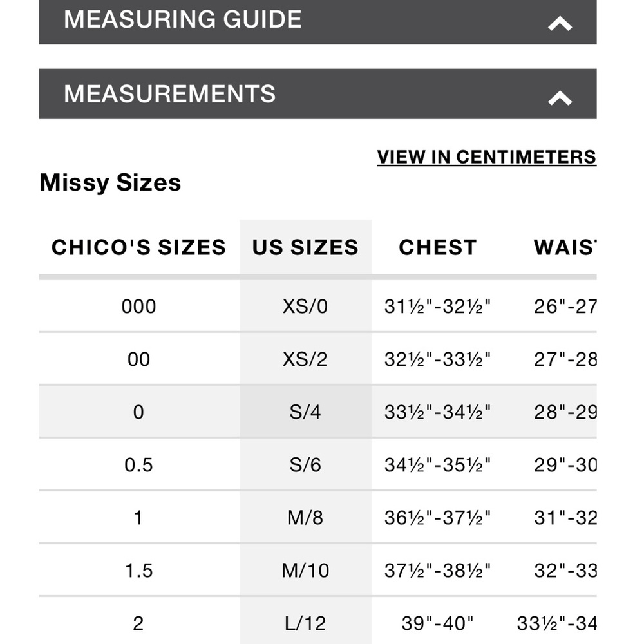Click the XS/2 US size cell
Viewport: 644px width, 644px height.
[305, 359]
